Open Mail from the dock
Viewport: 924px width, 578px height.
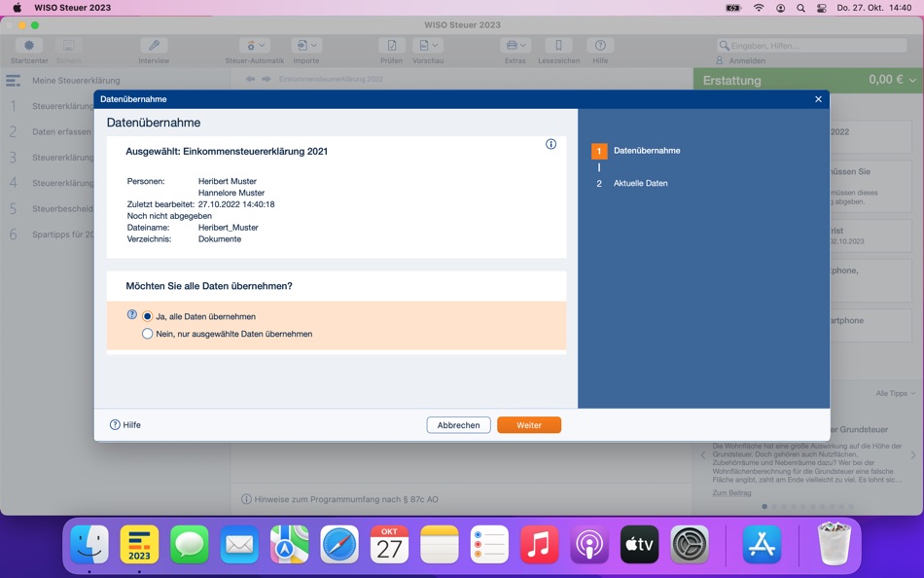[239, 544]
